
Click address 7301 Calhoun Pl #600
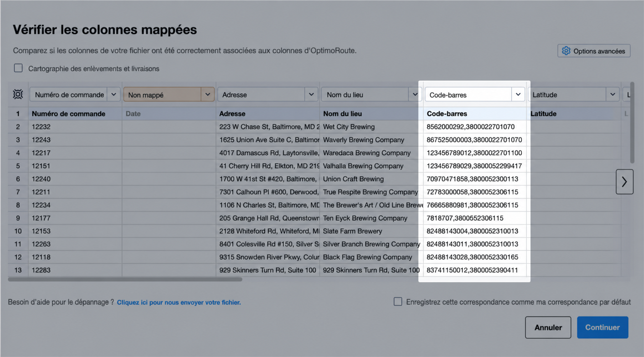tap(268, 192)
